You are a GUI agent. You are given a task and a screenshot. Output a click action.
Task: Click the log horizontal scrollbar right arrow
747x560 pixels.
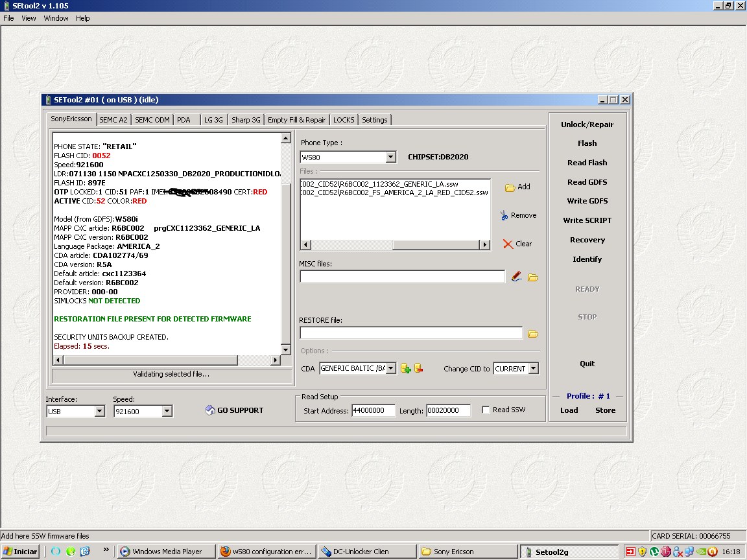[x=275, y=360]
